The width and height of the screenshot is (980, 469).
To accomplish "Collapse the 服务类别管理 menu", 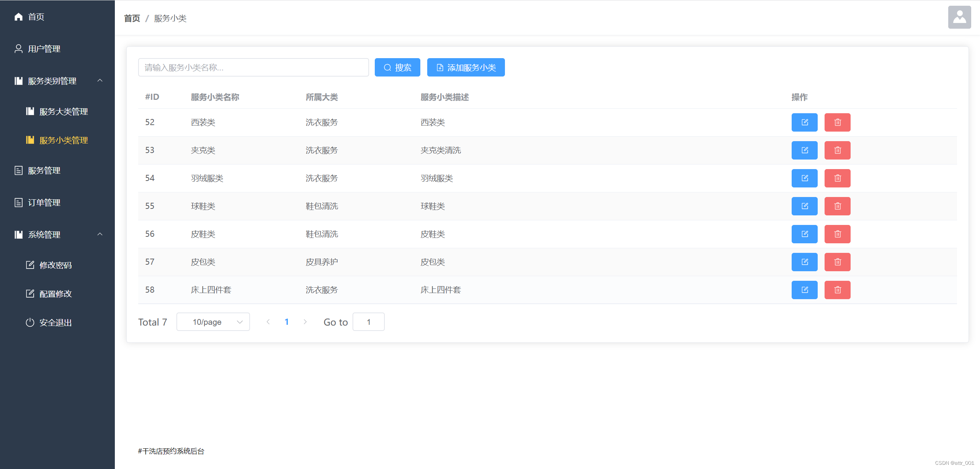I will coord(100,81).
